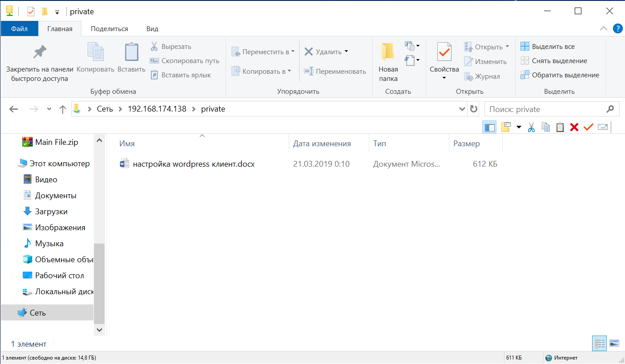This screenshot has height=364, width=625.
Task: Click the Копировать ribbon button
Action: pos(95,58)
